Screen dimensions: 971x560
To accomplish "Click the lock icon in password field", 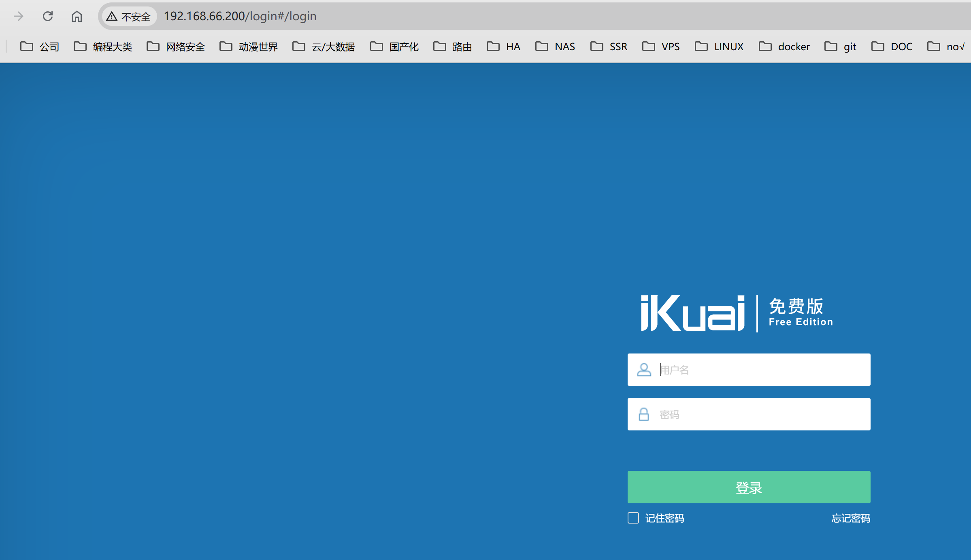I will (644, 414).
